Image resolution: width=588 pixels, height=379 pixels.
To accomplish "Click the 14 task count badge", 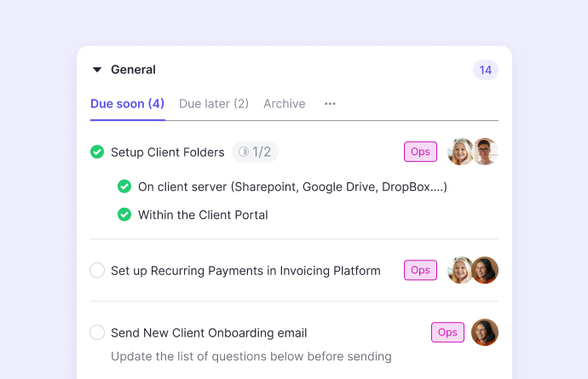I will pyautogui.click(x=485, y=70).
